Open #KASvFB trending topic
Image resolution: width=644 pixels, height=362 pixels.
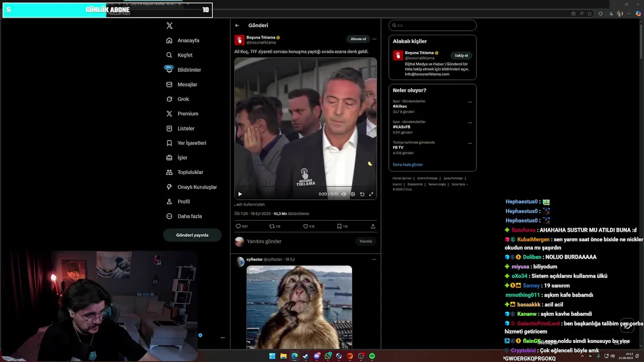(403, 127)
